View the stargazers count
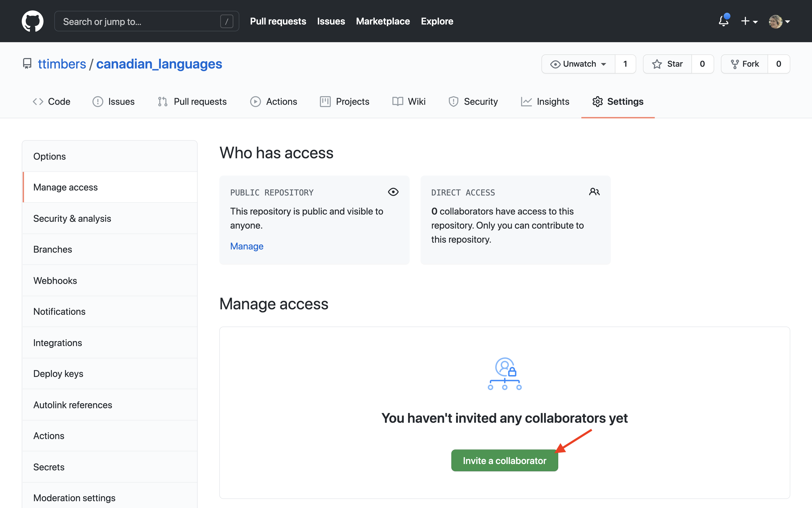Image resolution: width=812 pixels, height=508 pixels. point(702,64)
